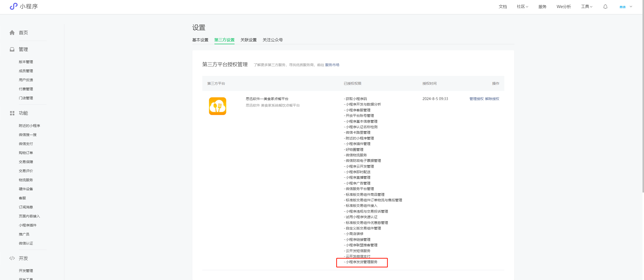Expand the 社区 dropdown menu

click(522, 7)
